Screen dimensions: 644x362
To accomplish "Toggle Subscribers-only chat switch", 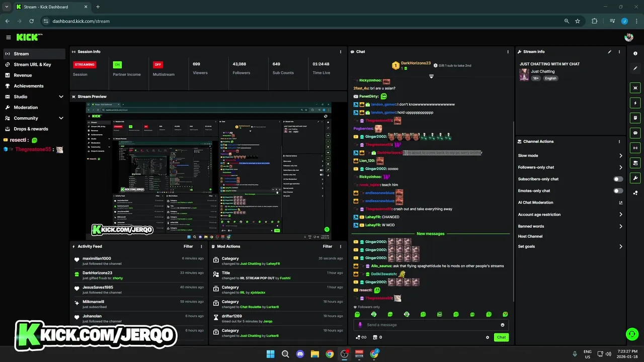I will pyautogui.click(x=618, y=179).
